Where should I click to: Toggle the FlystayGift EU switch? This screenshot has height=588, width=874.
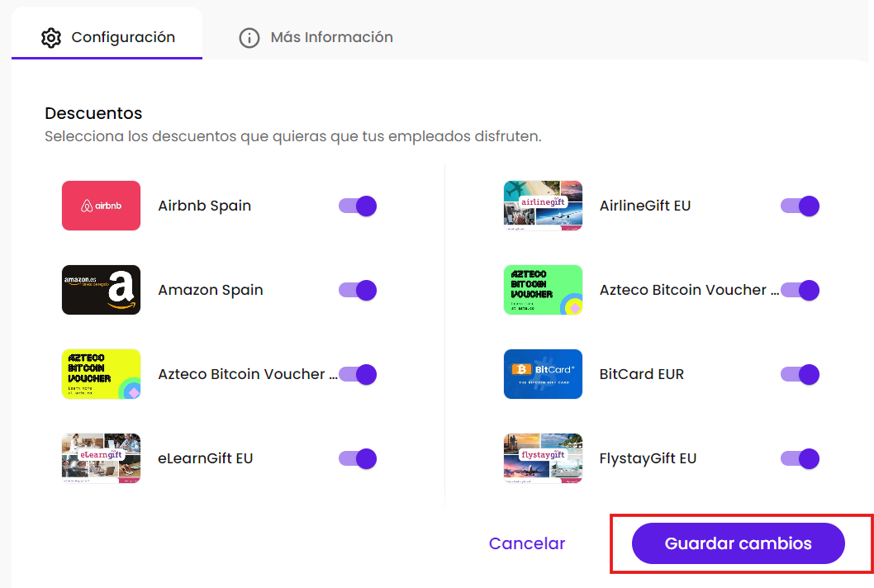800,458
